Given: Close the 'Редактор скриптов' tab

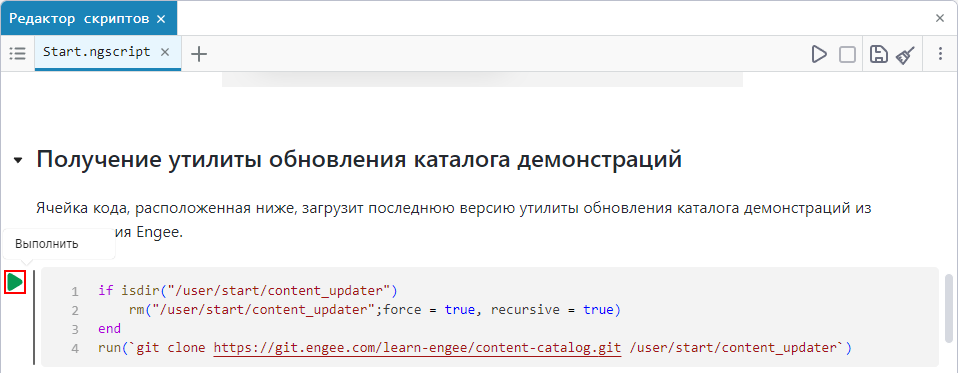Looking at the screenshot, I should pyautogui.click(x=161, y=19).
